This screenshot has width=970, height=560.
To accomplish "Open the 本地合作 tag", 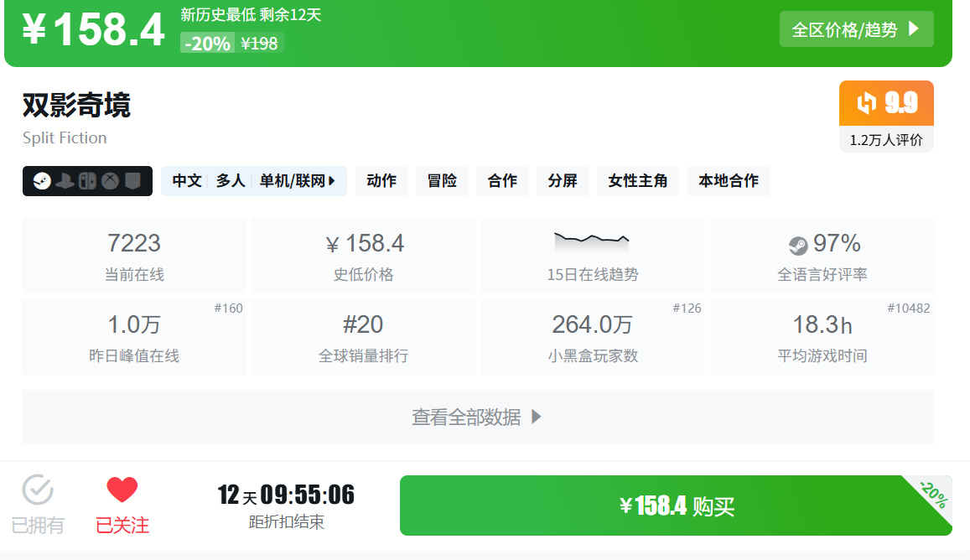I will (728, 181).
